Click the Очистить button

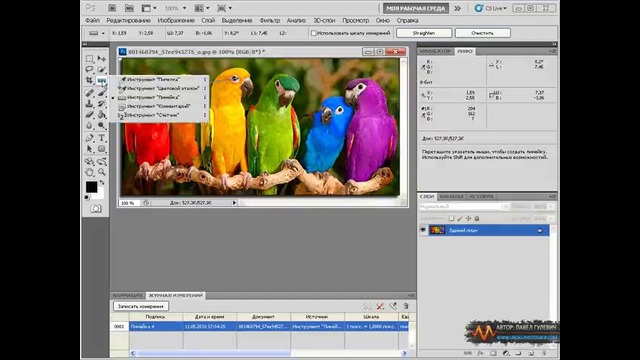[x=482, y=33]
